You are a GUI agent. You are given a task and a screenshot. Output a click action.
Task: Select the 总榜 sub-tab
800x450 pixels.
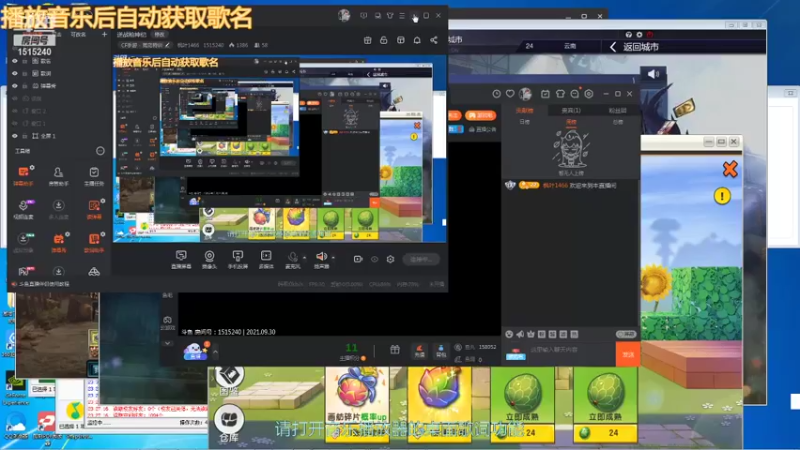617,122
